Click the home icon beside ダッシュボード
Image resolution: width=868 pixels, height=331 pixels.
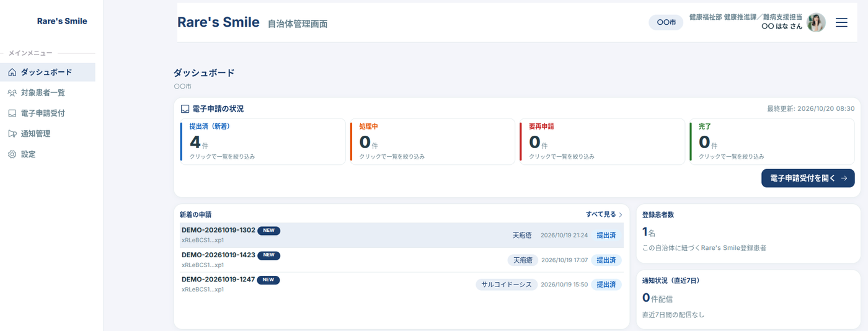point(12,73)
